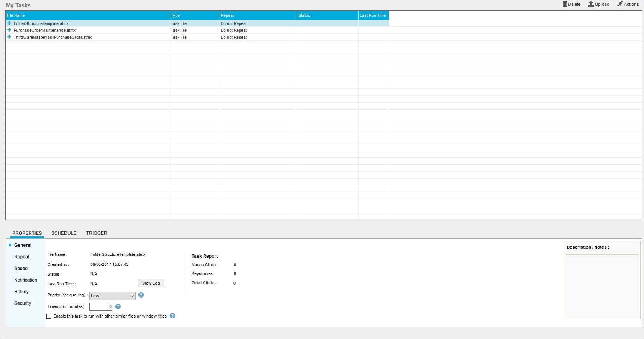Click Do not Repeat in FolderStructureTemplate row
The width and height of the screenshot is (644, 339).
tap(234, 23)
